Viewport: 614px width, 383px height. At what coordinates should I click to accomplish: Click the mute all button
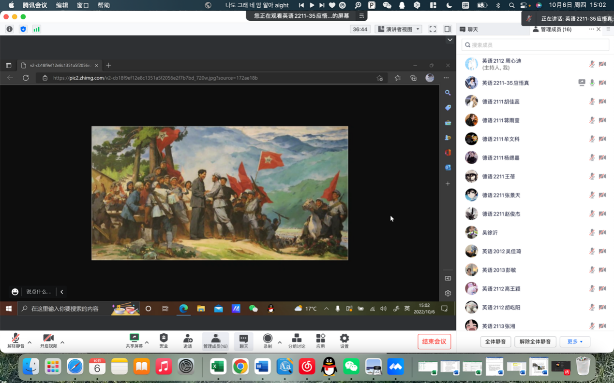[x=495, y=341]
